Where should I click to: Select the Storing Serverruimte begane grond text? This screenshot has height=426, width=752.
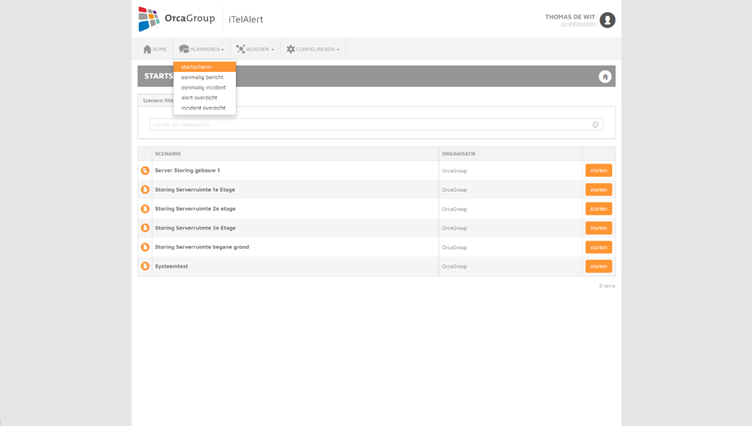(x=202, y=247)
